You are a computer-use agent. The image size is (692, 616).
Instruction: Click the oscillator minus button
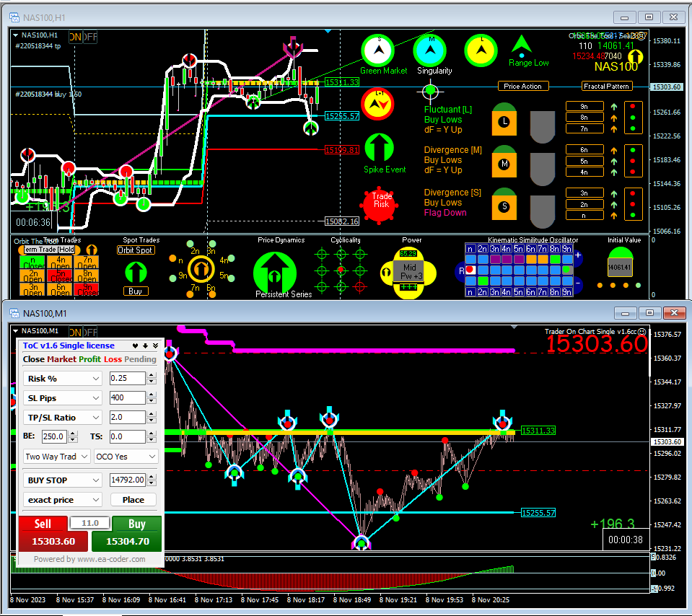point(578,283)
